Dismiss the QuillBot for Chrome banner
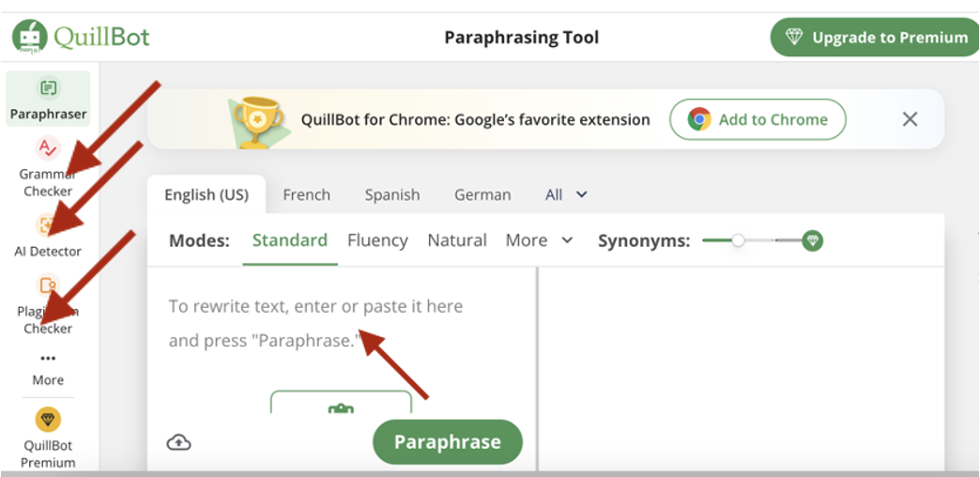Image resolution: width=980 pixels, height=477 pixels. (910, 119)
